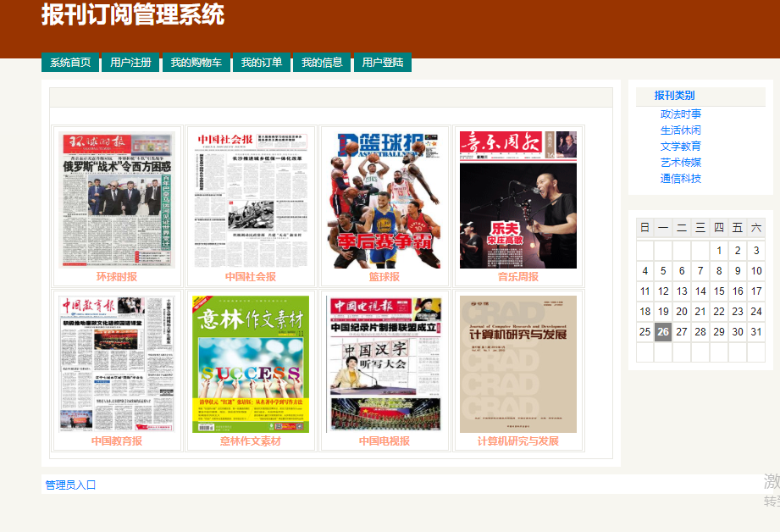
Task: View the 中国电视报 cover thumbnail
Action: click(384, 364)
